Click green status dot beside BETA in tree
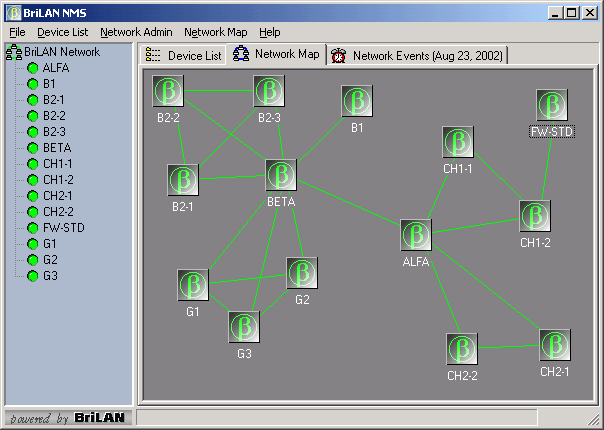The image size is (604, 430). (33, 148)
